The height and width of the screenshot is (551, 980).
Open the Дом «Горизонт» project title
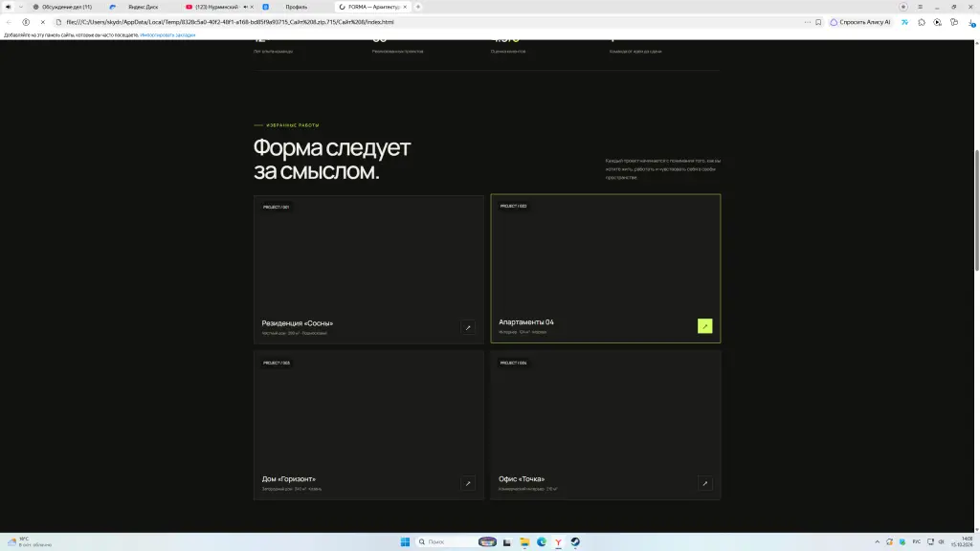289,479
